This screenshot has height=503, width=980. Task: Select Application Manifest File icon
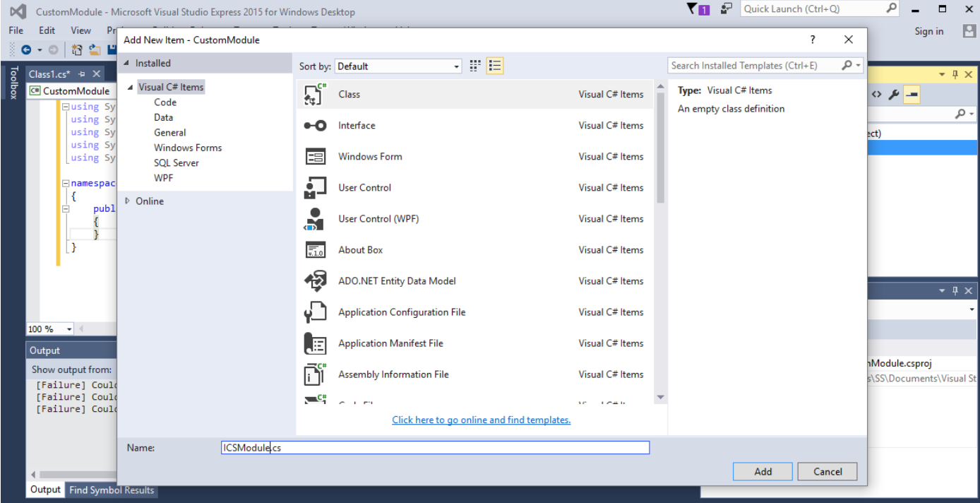click(x=315, y=343)
